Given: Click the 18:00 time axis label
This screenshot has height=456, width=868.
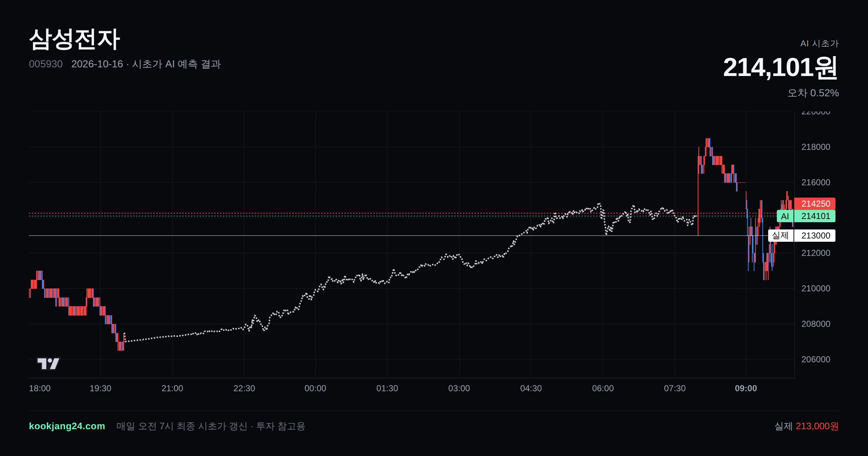Looking at the screenshot, I should click(x=40, y=388).
